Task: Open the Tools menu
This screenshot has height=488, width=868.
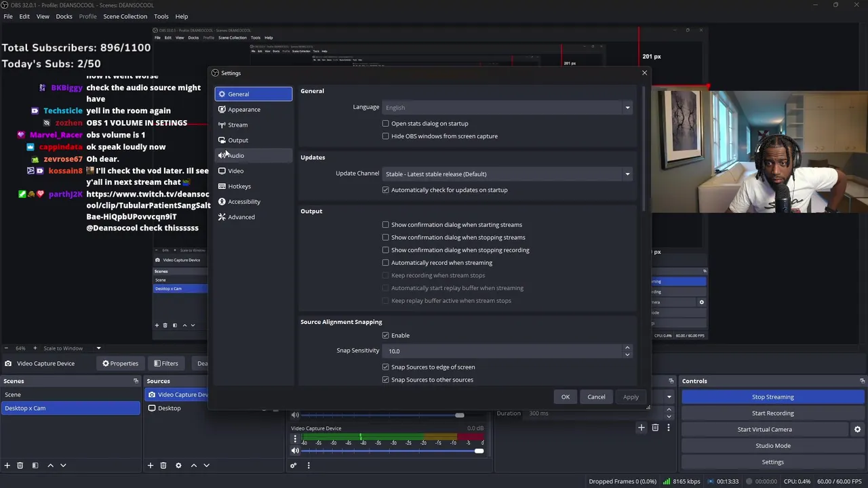Action: [x=161, y=16]
